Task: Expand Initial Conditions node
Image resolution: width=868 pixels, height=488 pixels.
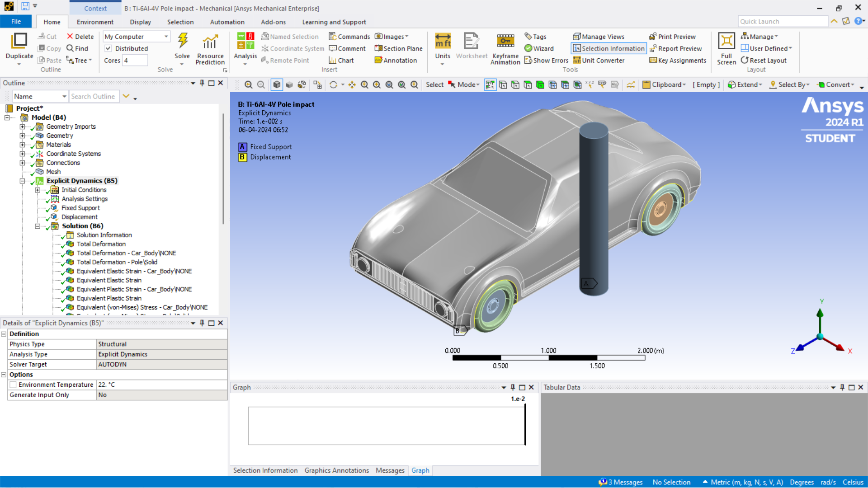Action: pos(38,190)
